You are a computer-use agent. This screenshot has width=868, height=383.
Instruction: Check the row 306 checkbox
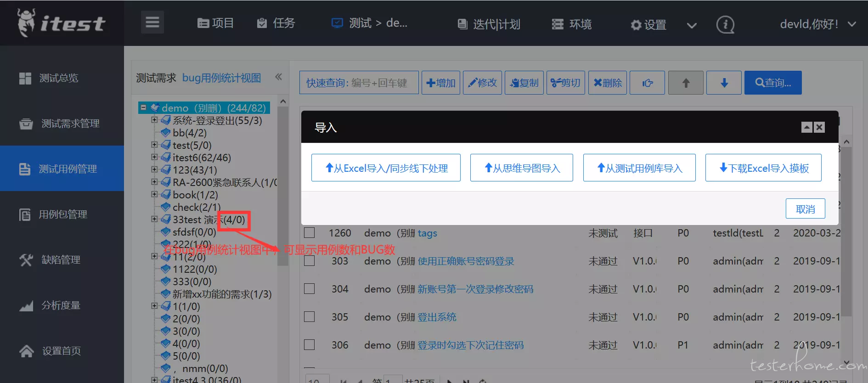(310, 345)
